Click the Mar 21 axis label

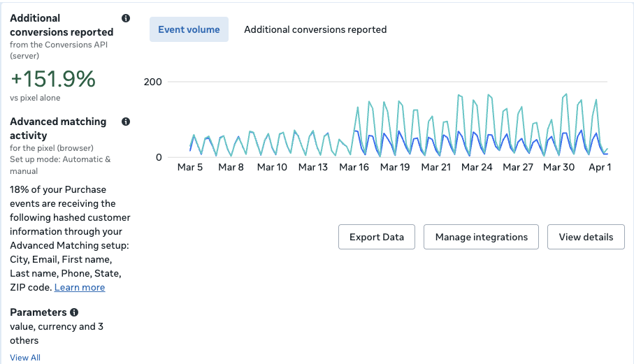click(x=436, y=167)
